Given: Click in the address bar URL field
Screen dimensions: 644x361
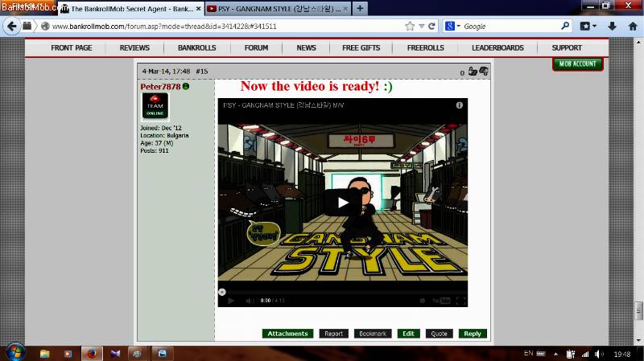Looking at the screenshot, I should (226, 27).
